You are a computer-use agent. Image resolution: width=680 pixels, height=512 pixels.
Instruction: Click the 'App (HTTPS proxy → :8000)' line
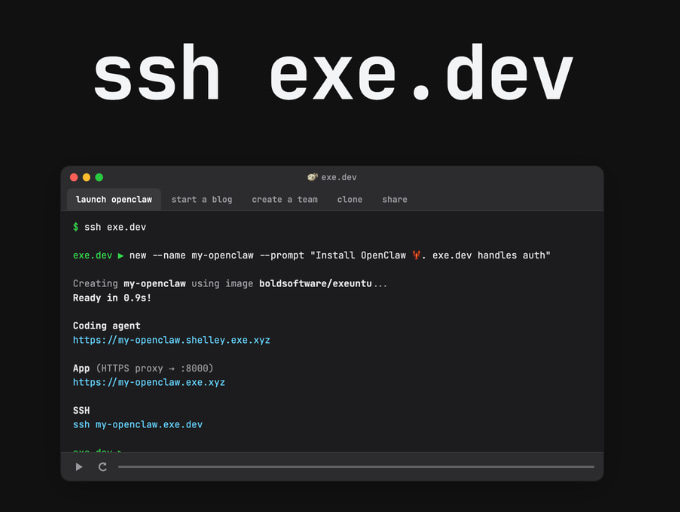(x=143, y=368)
